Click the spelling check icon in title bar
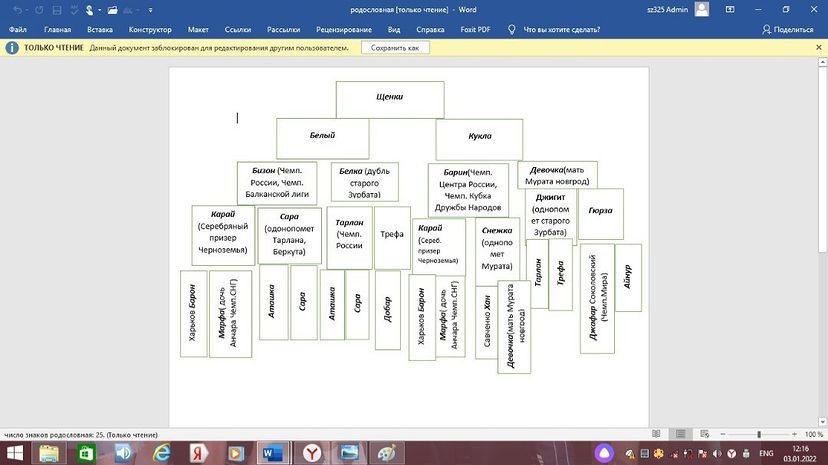The image size is (828, 465). pyautogui.click(x=74, y=10)
